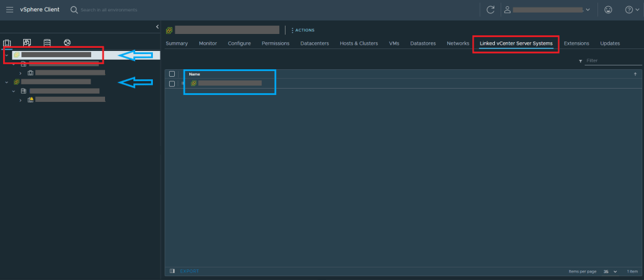Check the linked vCenter row checkbox
The width and height of the screenshot is (644, 280).
click(172, 83)
